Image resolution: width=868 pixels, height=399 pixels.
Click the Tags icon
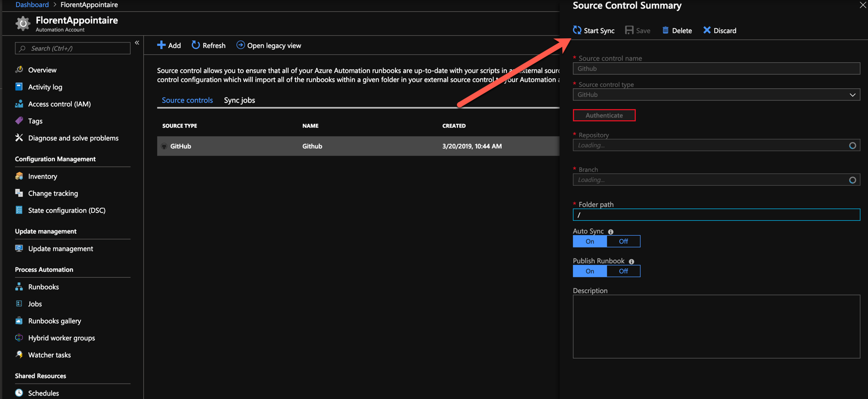pyautogui.click(x=19, y=121)
